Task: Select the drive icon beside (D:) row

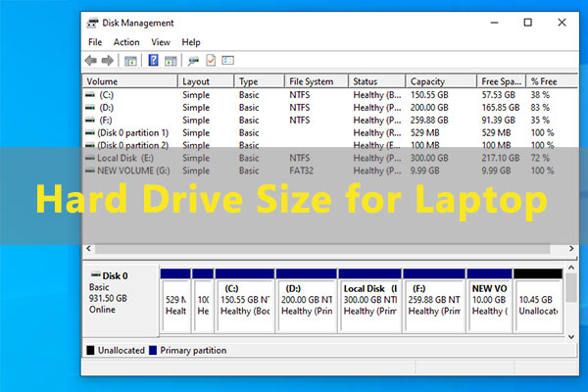Action: click(x=90, y=108)
